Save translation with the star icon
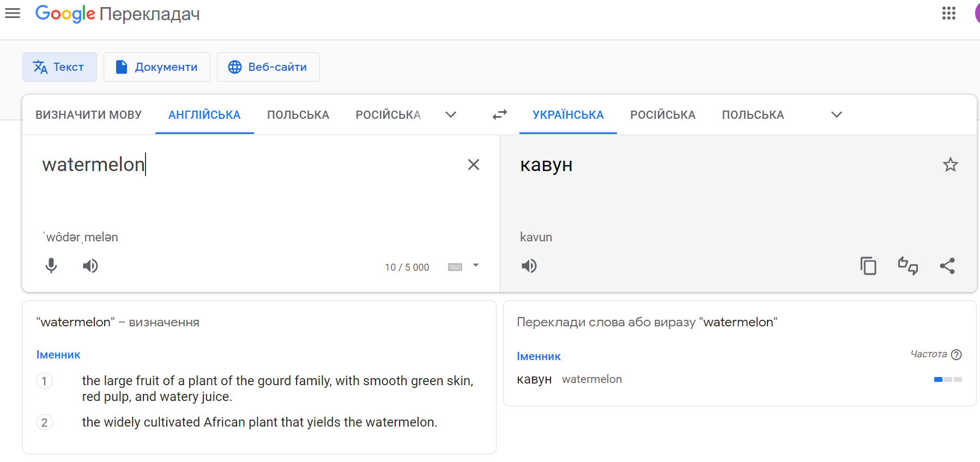This screenshot has width=980, height=462. tap(950, 165)
